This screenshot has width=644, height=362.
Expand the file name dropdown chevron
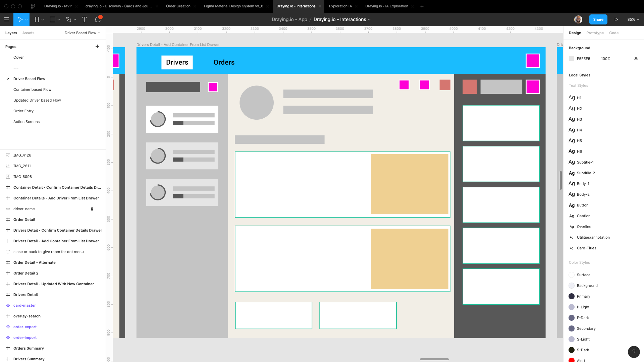point(369,20)
